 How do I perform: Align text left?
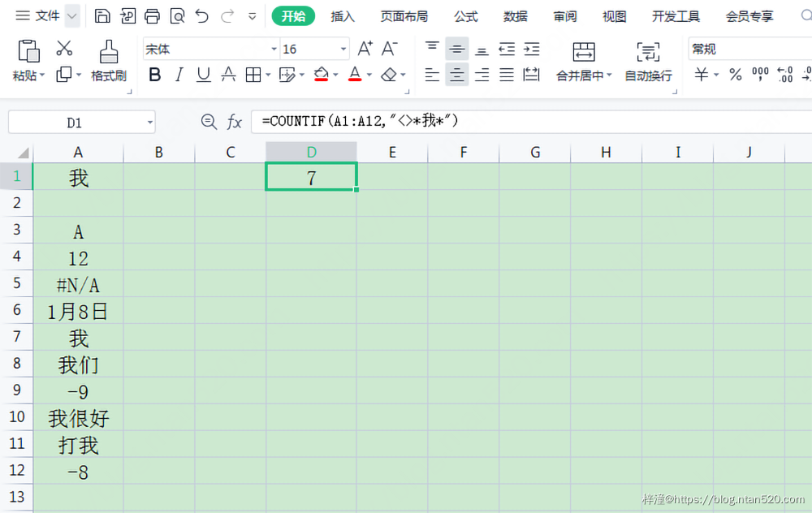[x=432, y=75]
